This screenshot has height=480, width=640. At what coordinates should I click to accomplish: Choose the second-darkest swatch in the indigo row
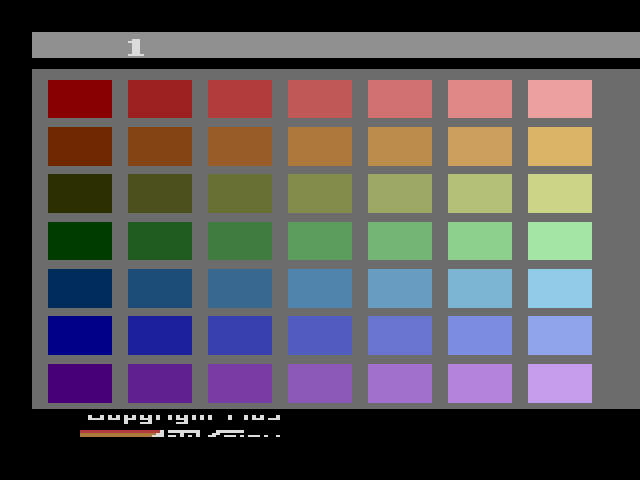(160, 336)
